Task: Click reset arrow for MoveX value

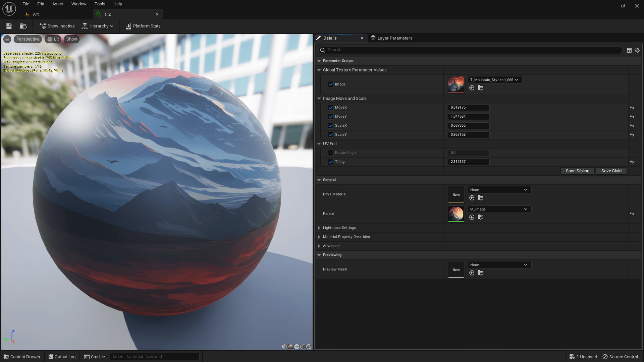Action: tap(632, 108)
